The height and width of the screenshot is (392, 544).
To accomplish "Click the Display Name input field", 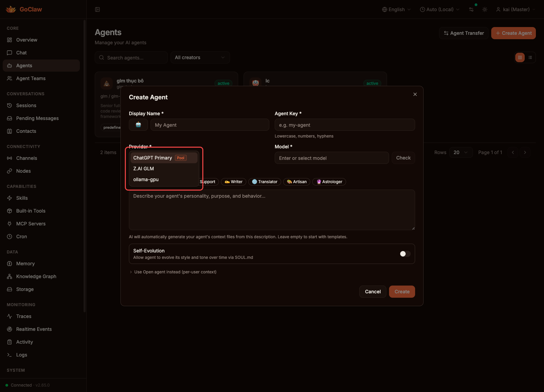I will click(x=210, y=125).
